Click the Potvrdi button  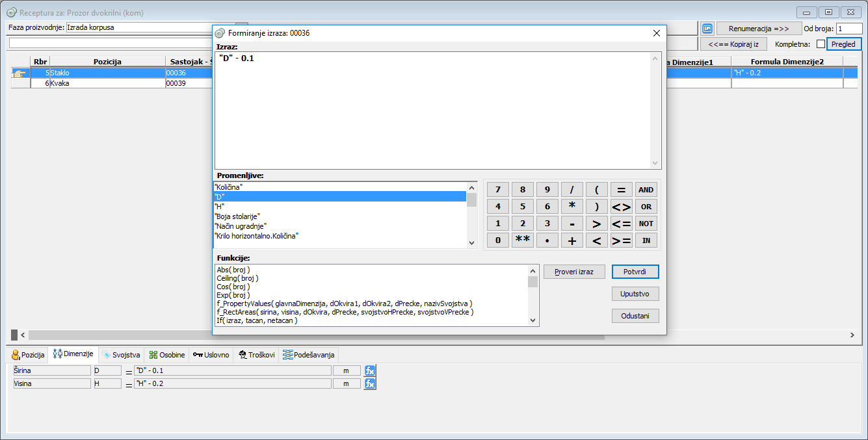635,272
